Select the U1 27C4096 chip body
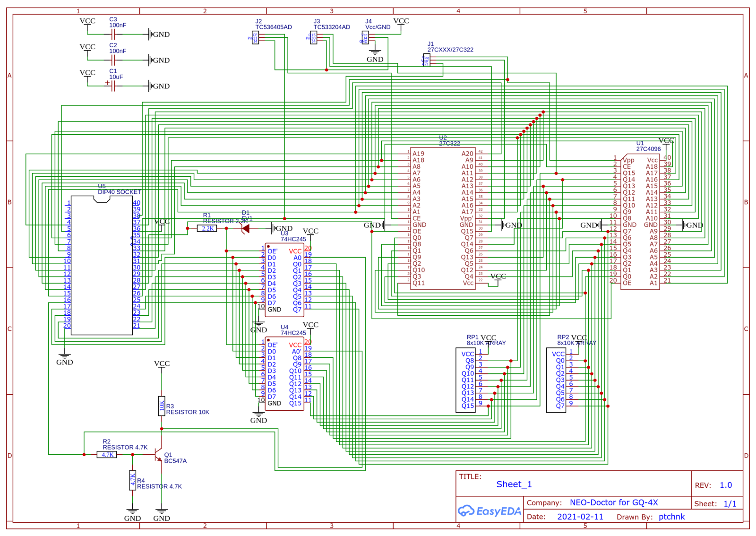The width and height of the screenshot is (756, 536). click(x=640, y=221)
